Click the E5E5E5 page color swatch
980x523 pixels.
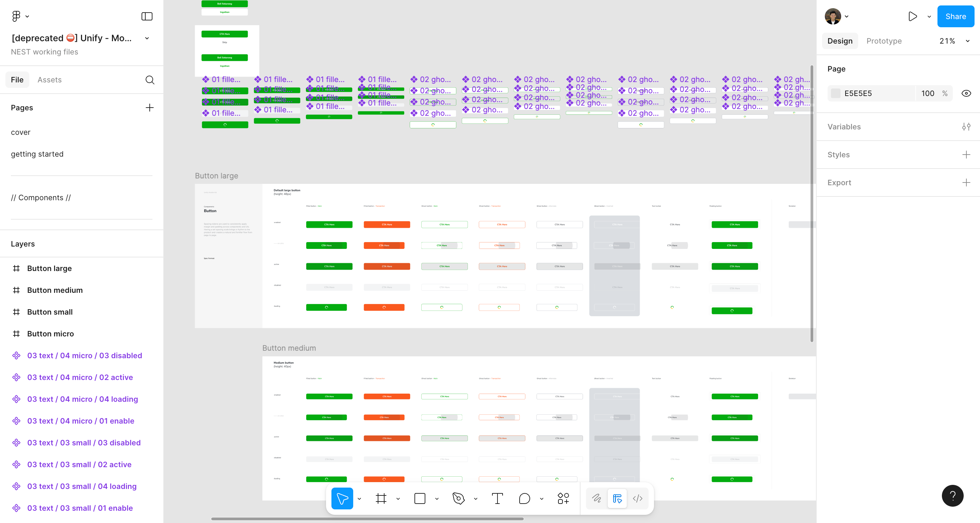click(835, 93)
